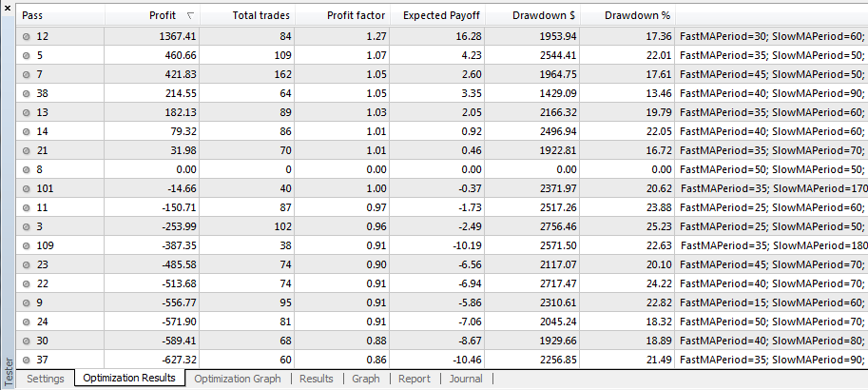Image resolution: width=868 pixels, height=390 pixels.
Task: Sort by Drawdown % column header
Action: 627,16
